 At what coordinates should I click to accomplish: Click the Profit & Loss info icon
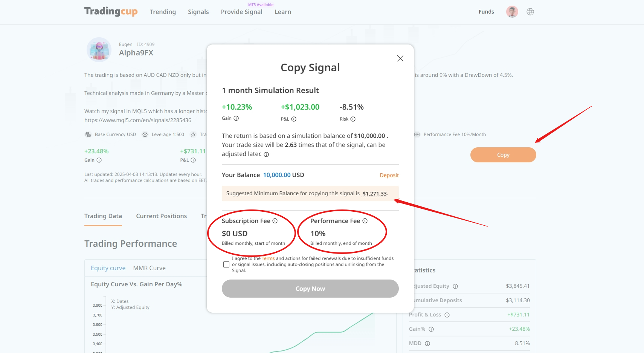pos(447,315)
